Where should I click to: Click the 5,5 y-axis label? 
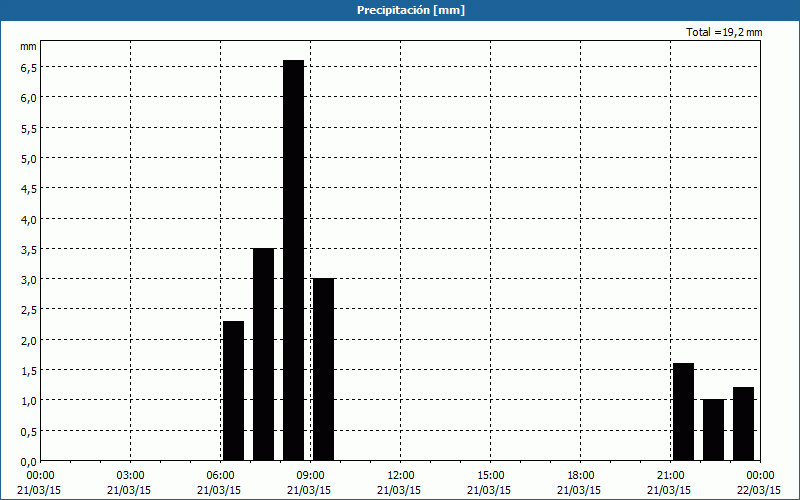point(28,129)
